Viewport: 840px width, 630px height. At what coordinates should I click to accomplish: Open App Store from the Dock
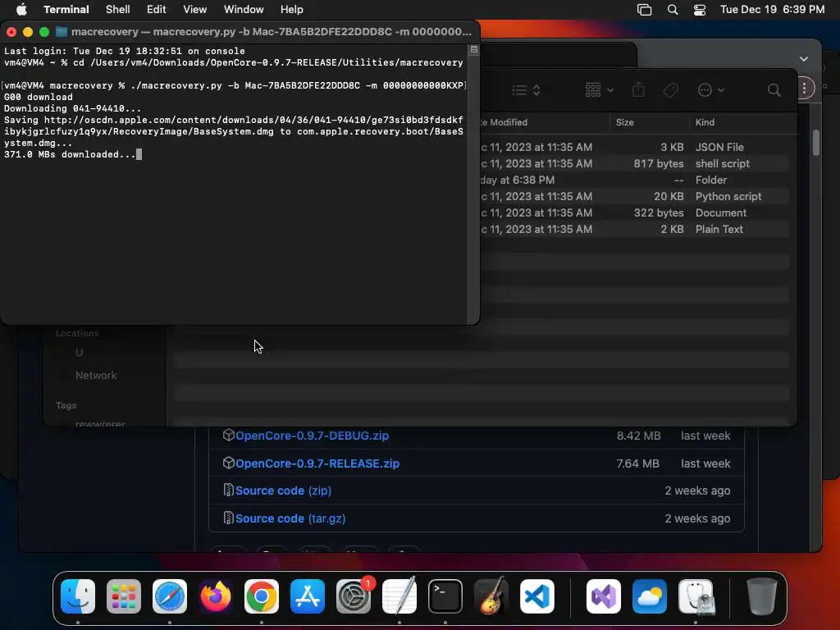tap(308, 596)
